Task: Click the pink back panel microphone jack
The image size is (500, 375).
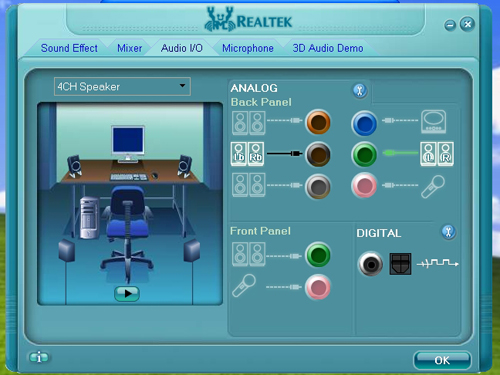Action: 364,185
